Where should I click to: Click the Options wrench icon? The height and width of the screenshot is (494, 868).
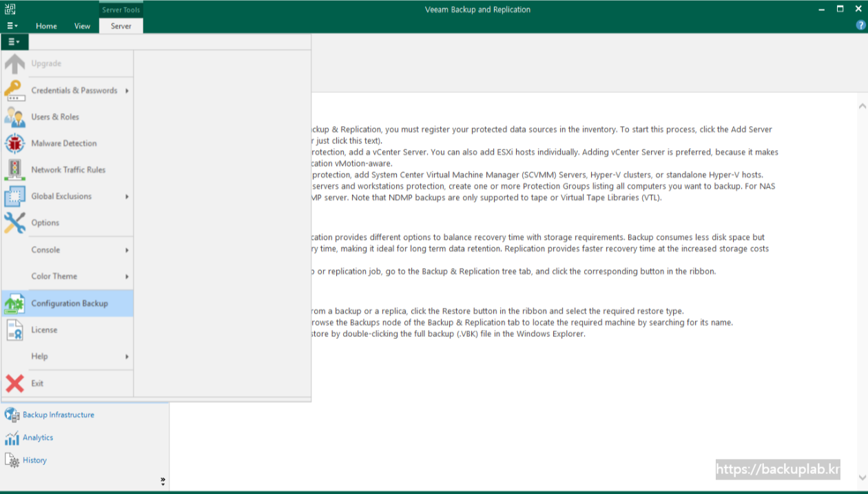coord(14,223)
